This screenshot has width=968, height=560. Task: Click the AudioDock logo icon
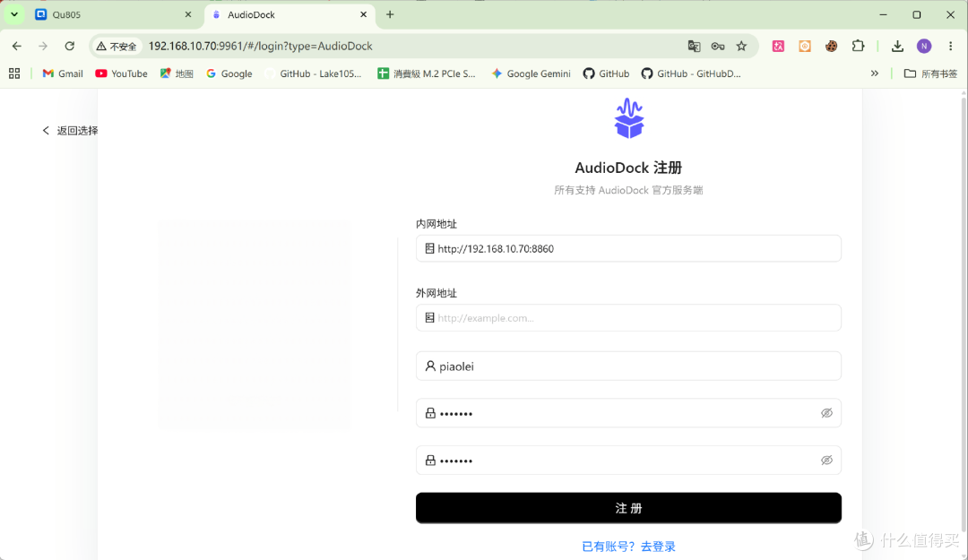click(x=628, y=118)
